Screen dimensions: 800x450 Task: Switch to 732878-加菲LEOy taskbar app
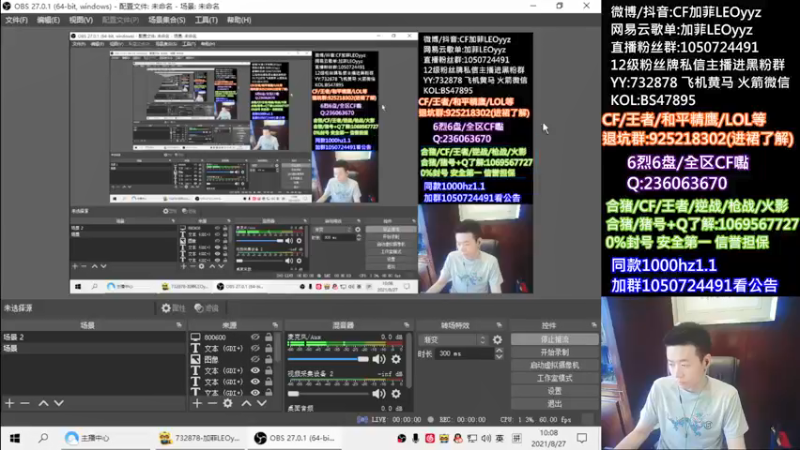pyautogui.click(x=200, y=438)
